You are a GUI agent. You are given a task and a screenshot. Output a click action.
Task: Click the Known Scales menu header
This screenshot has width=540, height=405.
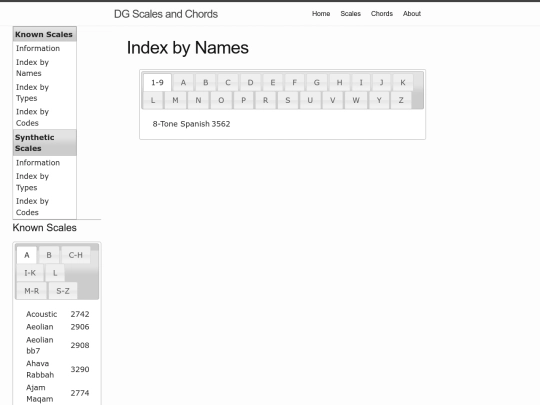coord(44,34)
